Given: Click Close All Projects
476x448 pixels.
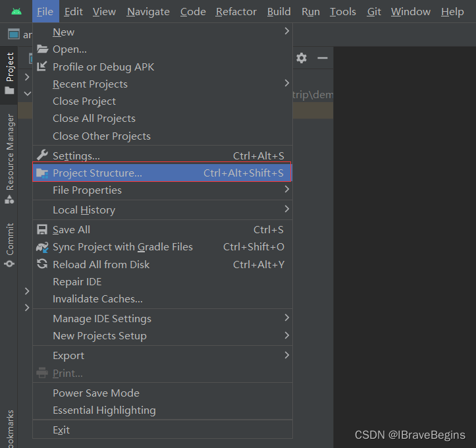Looking at the screenshot, I should pos(163,119).
